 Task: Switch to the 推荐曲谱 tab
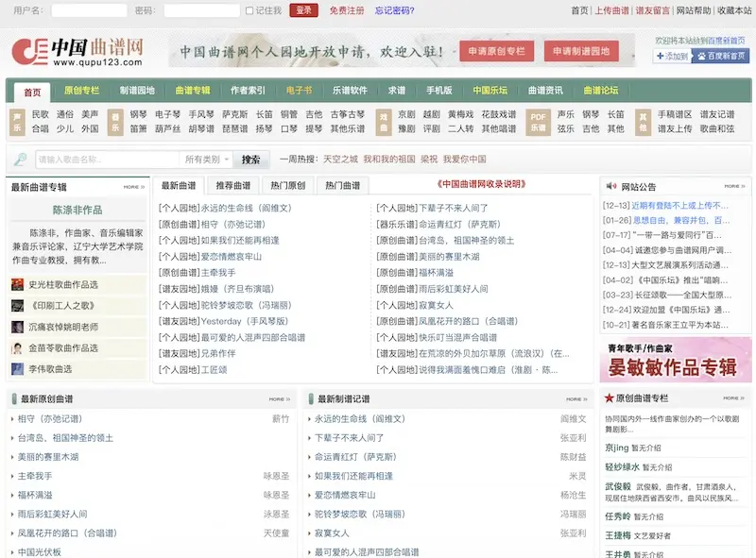click(232, 185)
